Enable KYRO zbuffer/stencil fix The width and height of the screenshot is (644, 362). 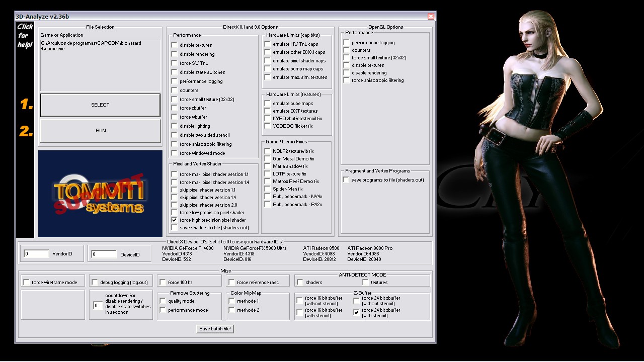pos(267,119)
